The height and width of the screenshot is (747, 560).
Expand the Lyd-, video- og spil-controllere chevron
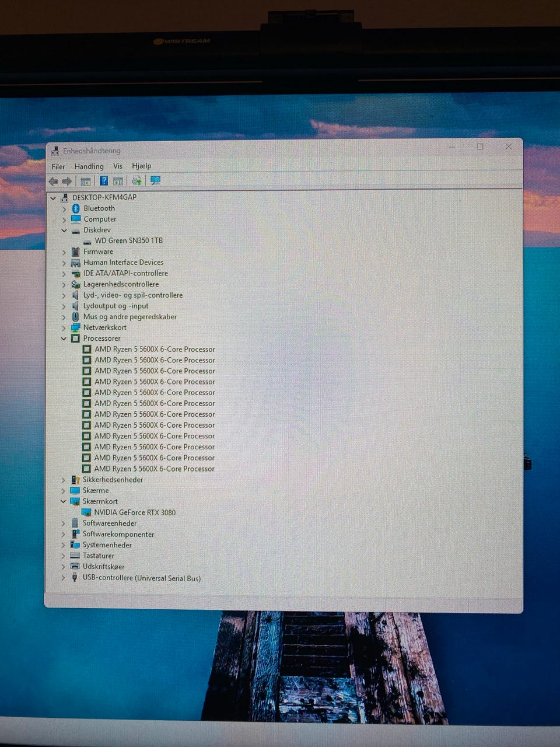64,295
